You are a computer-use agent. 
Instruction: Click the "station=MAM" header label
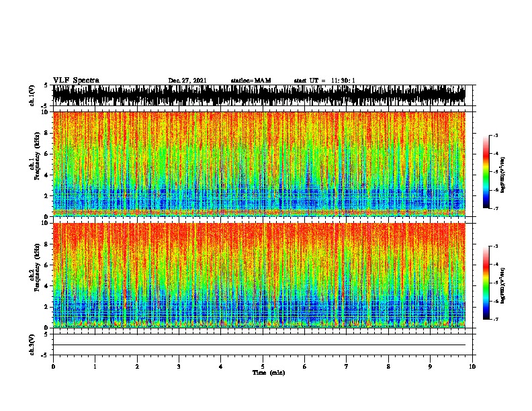click(x=251, y=81)
